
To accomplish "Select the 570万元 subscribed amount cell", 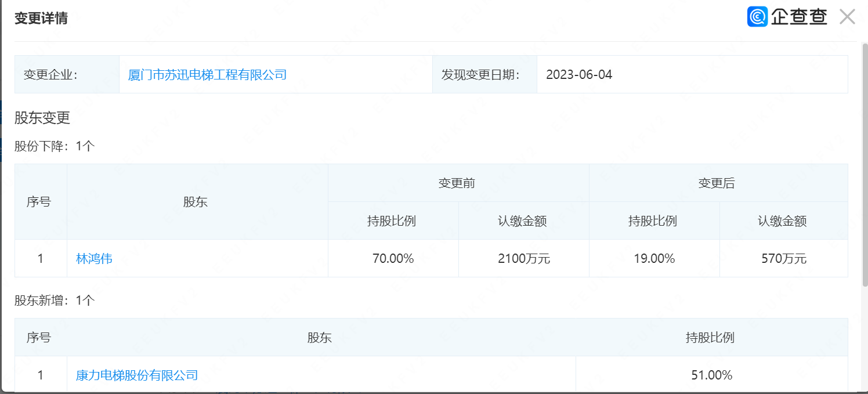I will coord(784,259).
